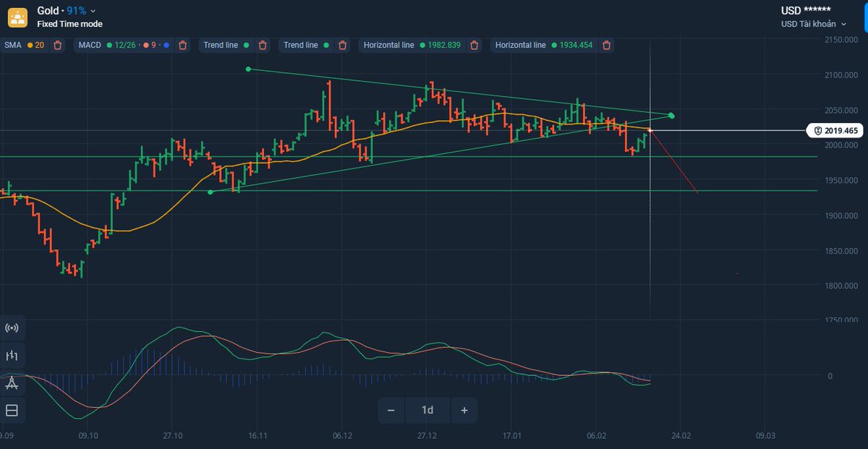Open the split chart layout icon

pos(12,411)
